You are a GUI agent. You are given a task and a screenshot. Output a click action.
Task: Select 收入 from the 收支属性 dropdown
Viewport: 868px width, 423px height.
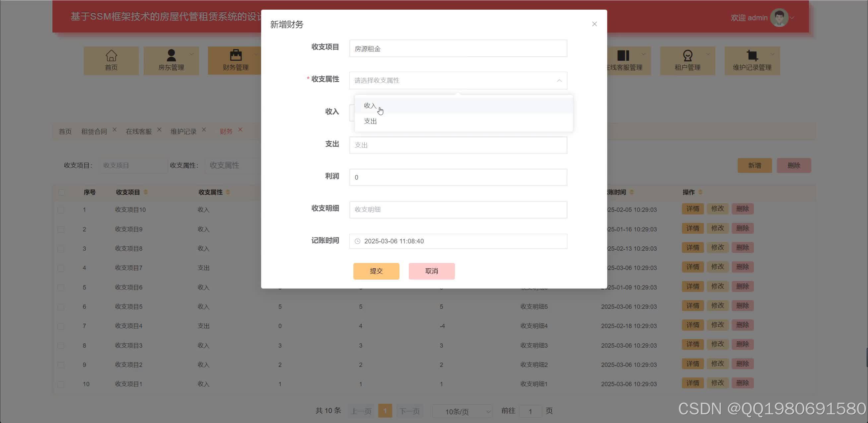tap(370, 105)
